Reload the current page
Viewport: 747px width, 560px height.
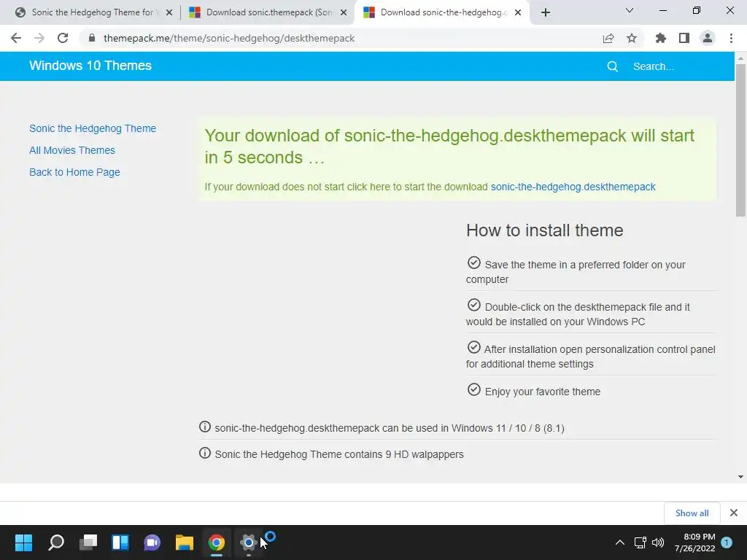point(63,38)
